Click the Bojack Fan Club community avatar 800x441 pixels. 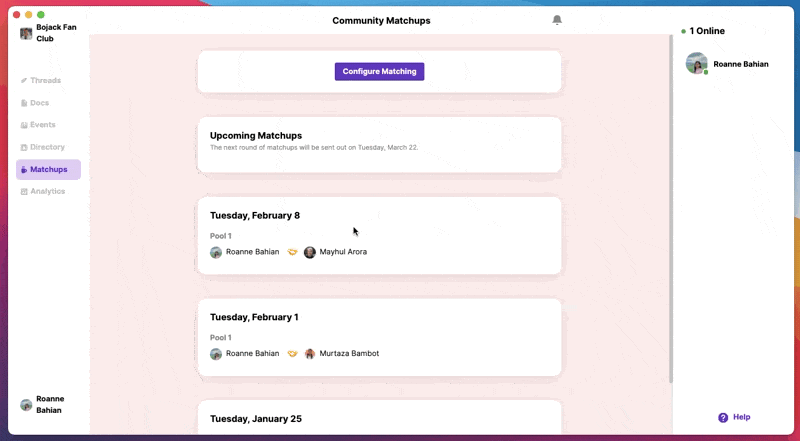coord(26,34)
